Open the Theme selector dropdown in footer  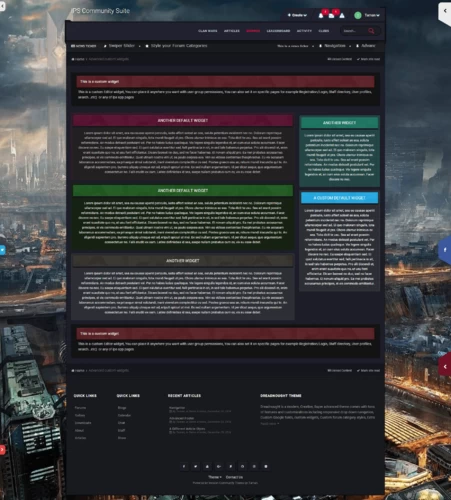click(215, 477)
